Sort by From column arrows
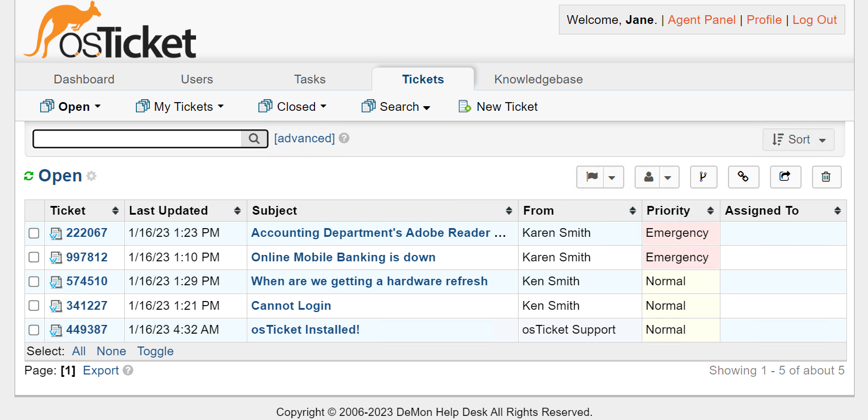868x420 pixels. tap(632, 211)
